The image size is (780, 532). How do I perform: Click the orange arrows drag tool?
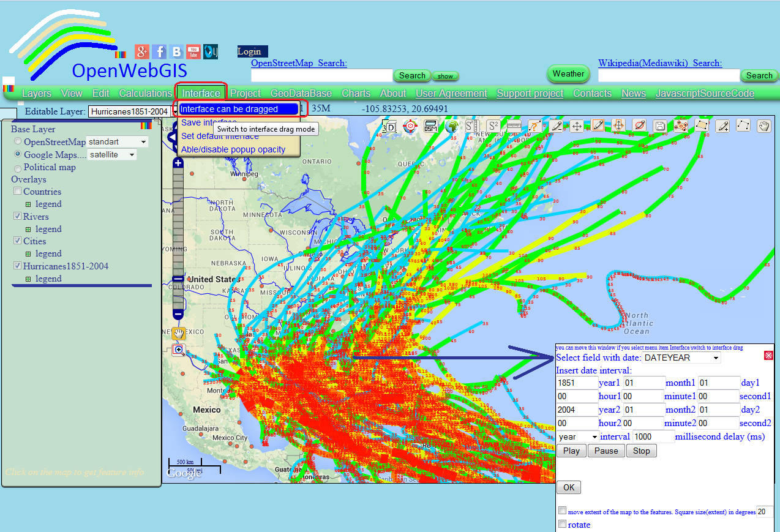(x=618, y=126)
